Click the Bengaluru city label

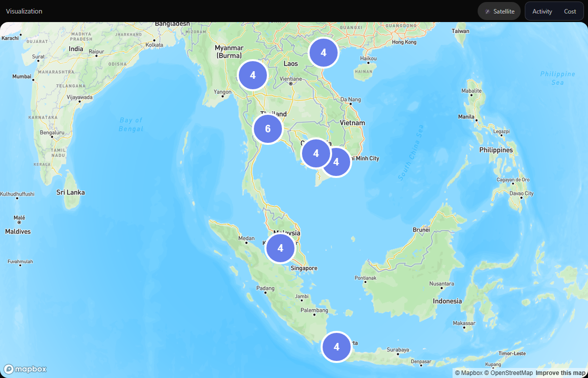[x=52, y=133]
